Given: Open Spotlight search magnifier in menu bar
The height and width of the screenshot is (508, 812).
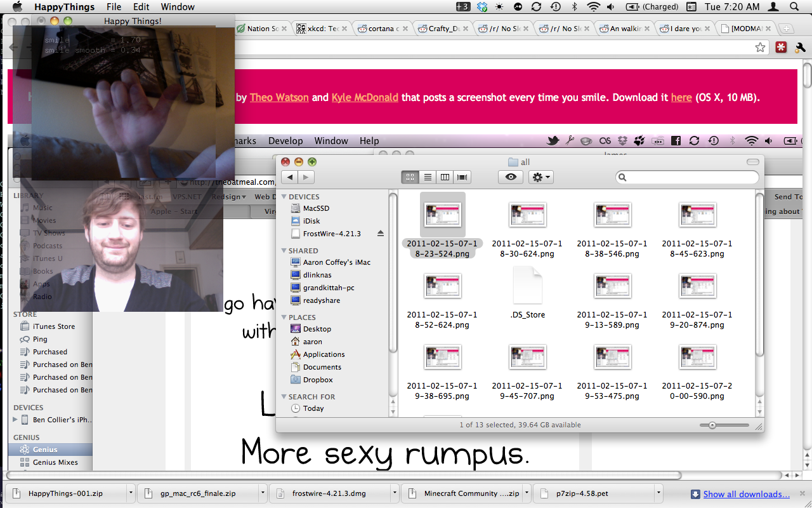Looking at the screenshot, I should 794,7.
